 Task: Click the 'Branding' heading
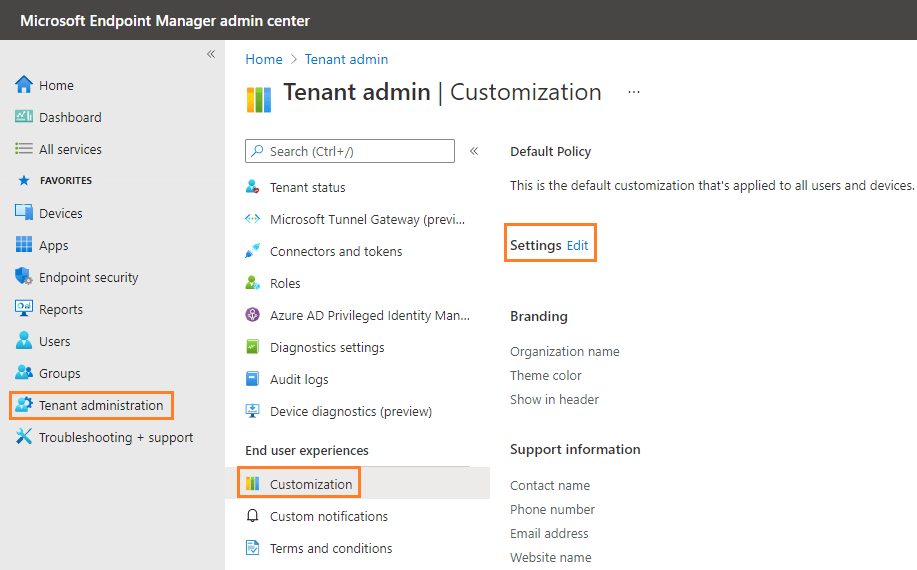click(539, 316)
